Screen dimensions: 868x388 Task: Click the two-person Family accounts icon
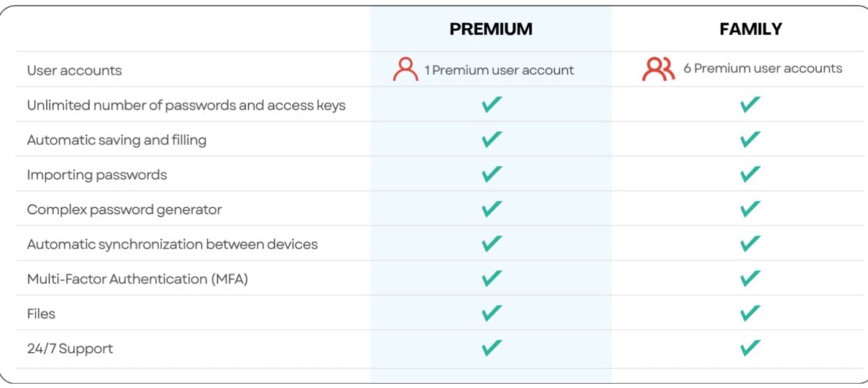coord(658,69)
